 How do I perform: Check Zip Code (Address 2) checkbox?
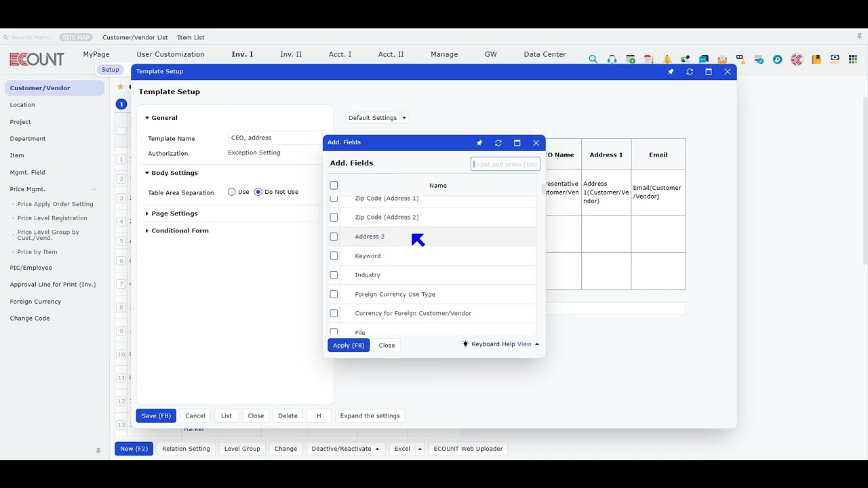coord(334,218)
